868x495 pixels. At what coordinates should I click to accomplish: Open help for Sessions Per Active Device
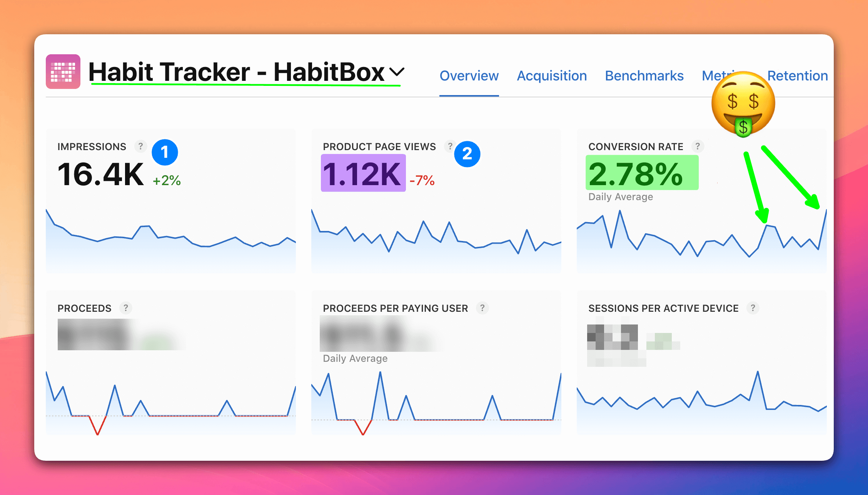click(753, 308)
